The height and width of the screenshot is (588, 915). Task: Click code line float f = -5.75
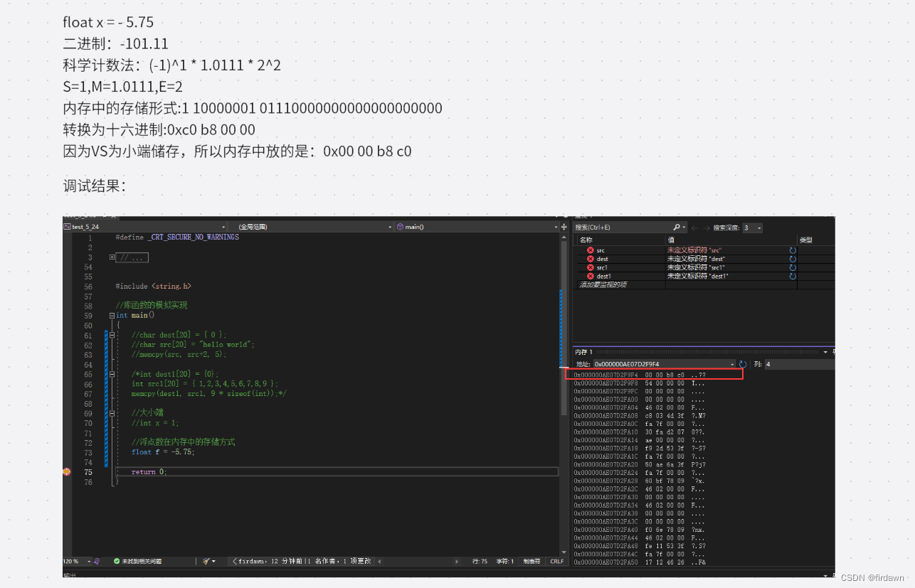[163, 451]
